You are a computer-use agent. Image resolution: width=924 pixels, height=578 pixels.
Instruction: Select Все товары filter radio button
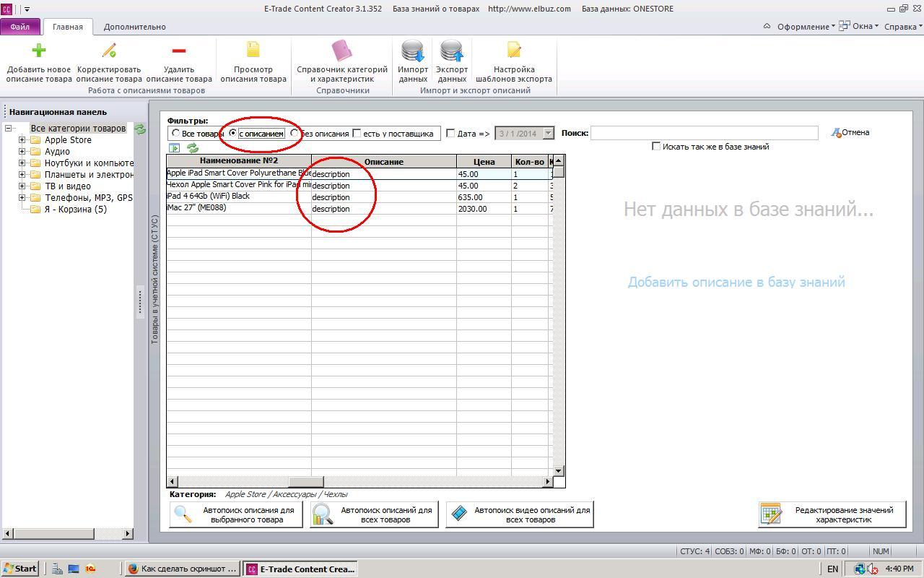(175, 133)
